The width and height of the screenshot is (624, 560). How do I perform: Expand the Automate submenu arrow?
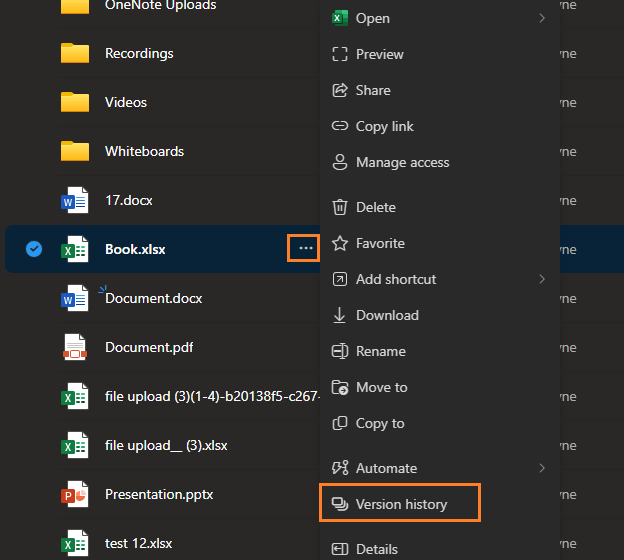(x=542, y=468)
